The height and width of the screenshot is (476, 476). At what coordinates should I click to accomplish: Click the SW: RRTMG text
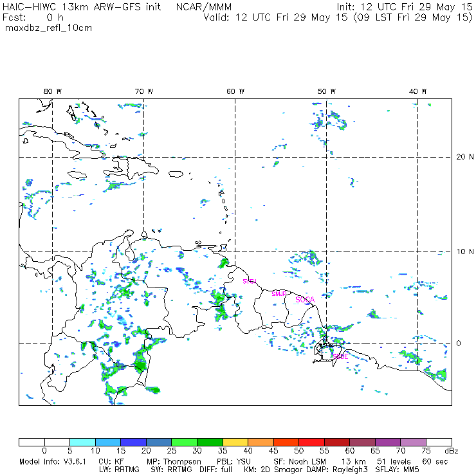(x=171, y=470)
